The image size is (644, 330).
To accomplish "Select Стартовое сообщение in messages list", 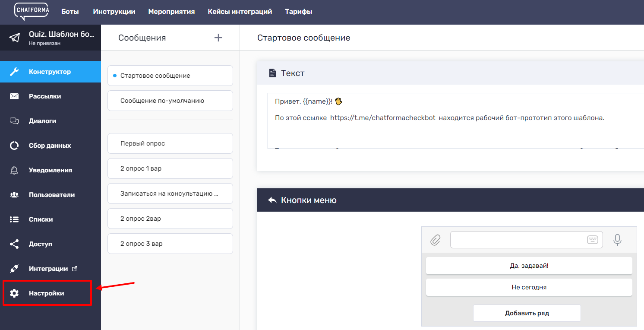I will point(170,76).
